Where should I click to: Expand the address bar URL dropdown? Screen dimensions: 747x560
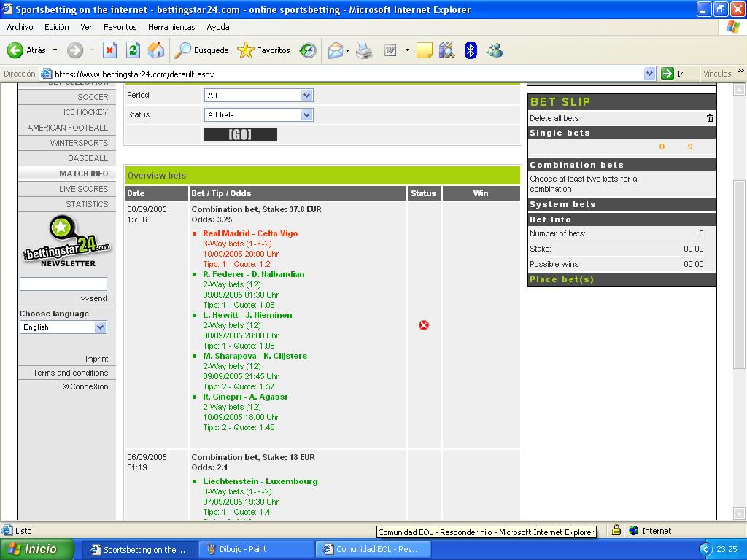pyautogui.click(x=649, y=74)
